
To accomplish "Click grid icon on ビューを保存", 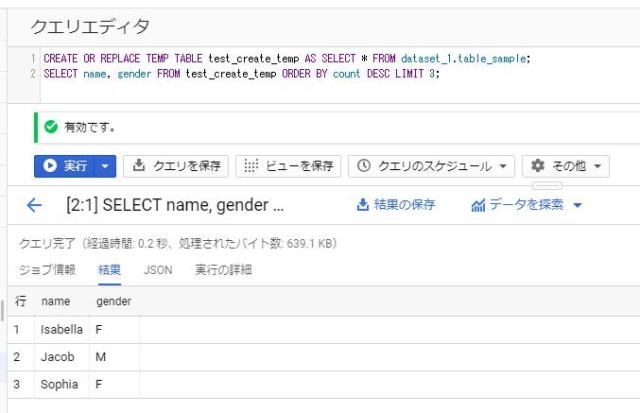I will click(251, 166).
